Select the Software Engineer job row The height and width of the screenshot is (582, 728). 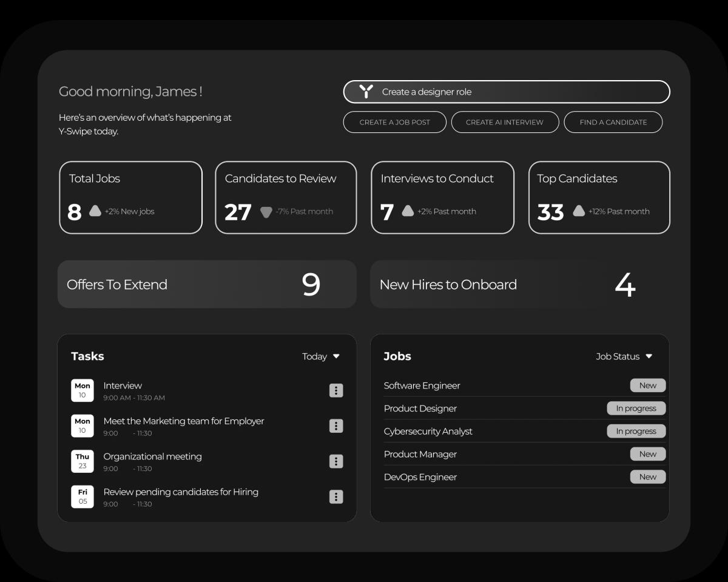422,385
